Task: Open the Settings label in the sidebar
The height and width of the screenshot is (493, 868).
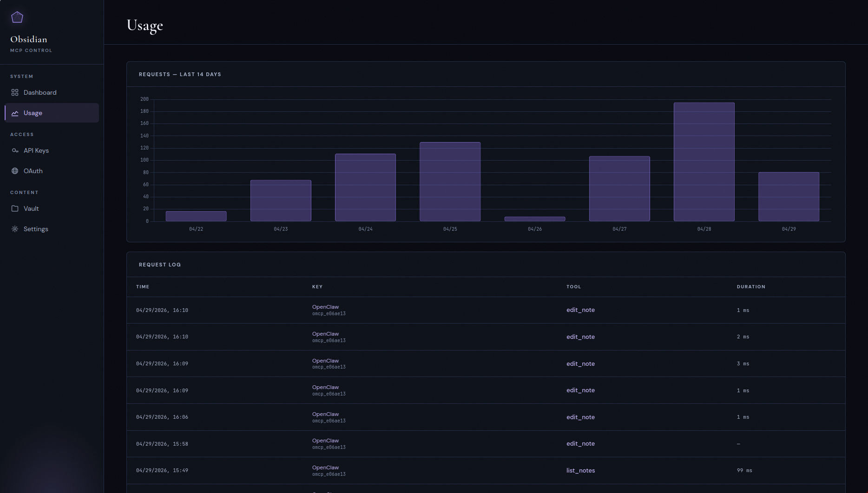Action: (36, 229)
